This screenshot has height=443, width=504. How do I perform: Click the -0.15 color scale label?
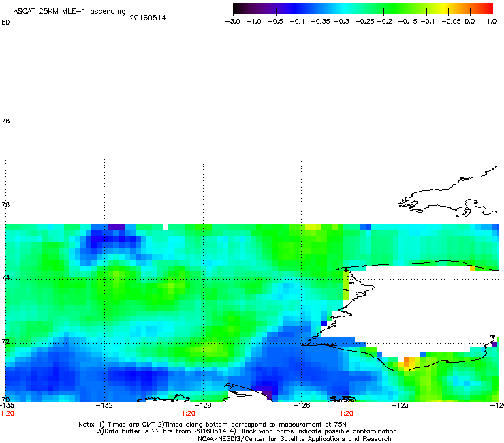[407, 22]
